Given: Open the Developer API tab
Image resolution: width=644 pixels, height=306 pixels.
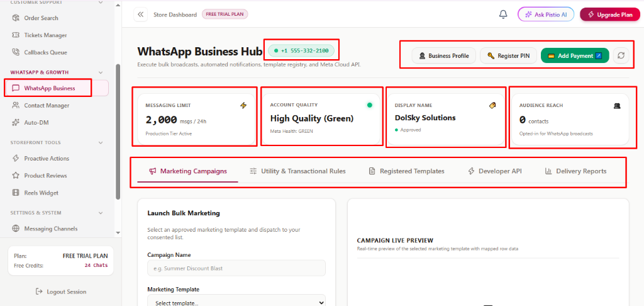Looking at the screenshot, I should point(495,171).
